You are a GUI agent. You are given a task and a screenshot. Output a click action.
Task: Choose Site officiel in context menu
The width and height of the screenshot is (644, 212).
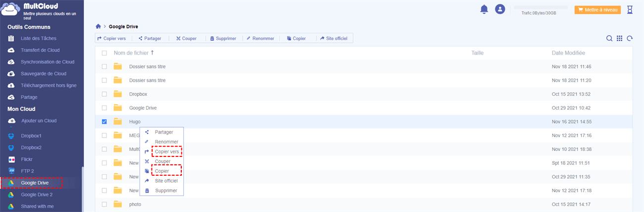coord(166,181)
